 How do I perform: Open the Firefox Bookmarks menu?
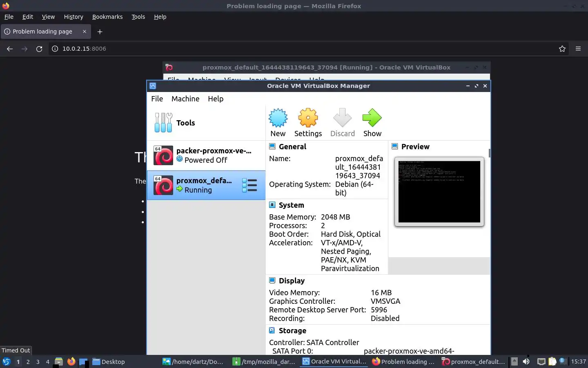107,17
